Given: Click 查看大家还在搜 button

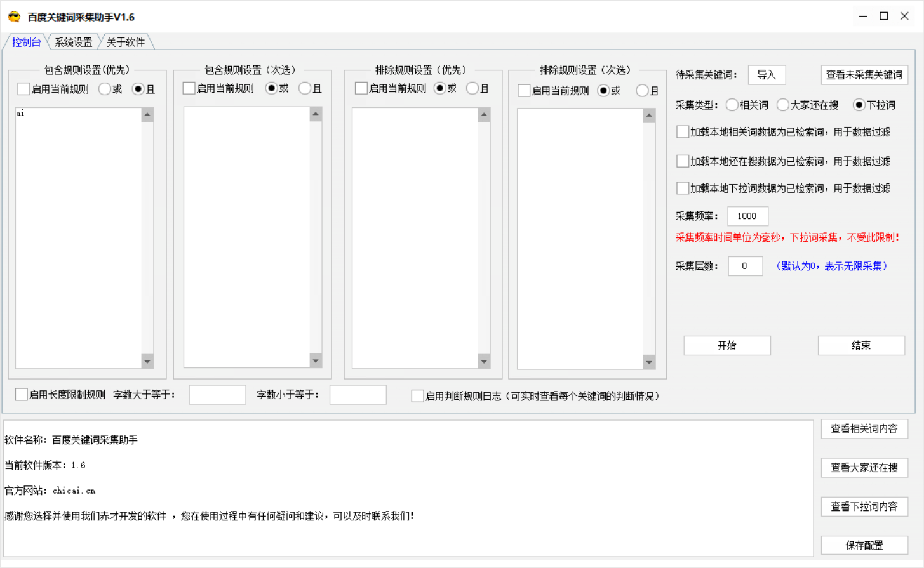Looking at the screenshot, I should click(x=864, y=468).
